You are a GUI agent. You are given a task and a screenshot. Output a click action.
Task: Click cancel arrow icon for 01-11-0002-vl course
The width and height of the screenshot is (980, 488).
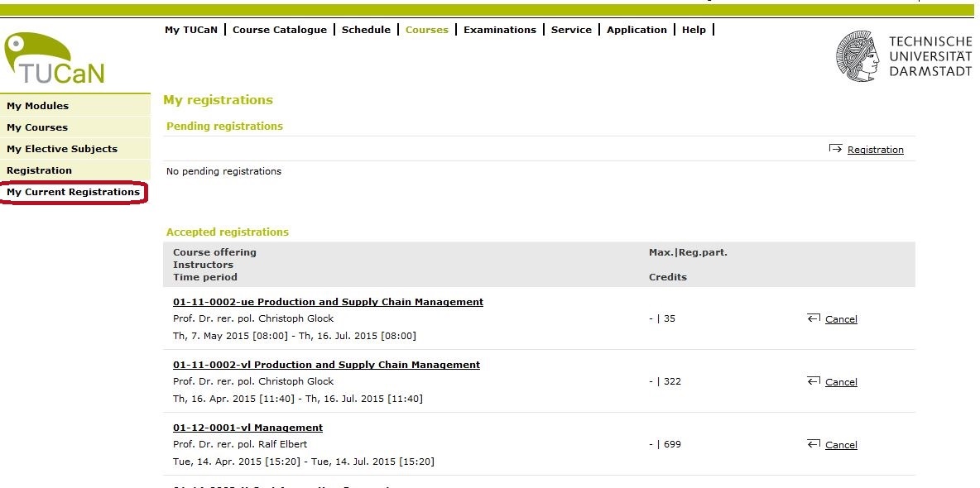pyautogui.click(x=813, y=381)
